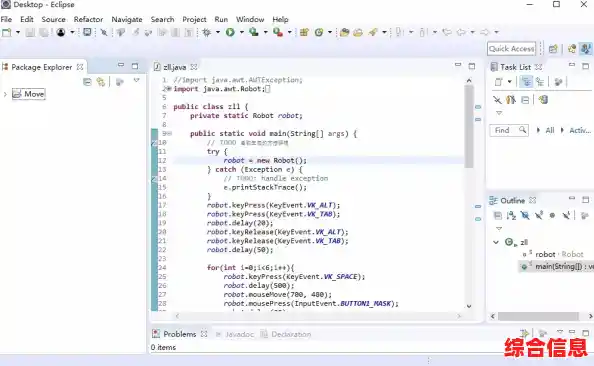
Task: Click the Next Annotation toolbar icon
Action: 399,32
